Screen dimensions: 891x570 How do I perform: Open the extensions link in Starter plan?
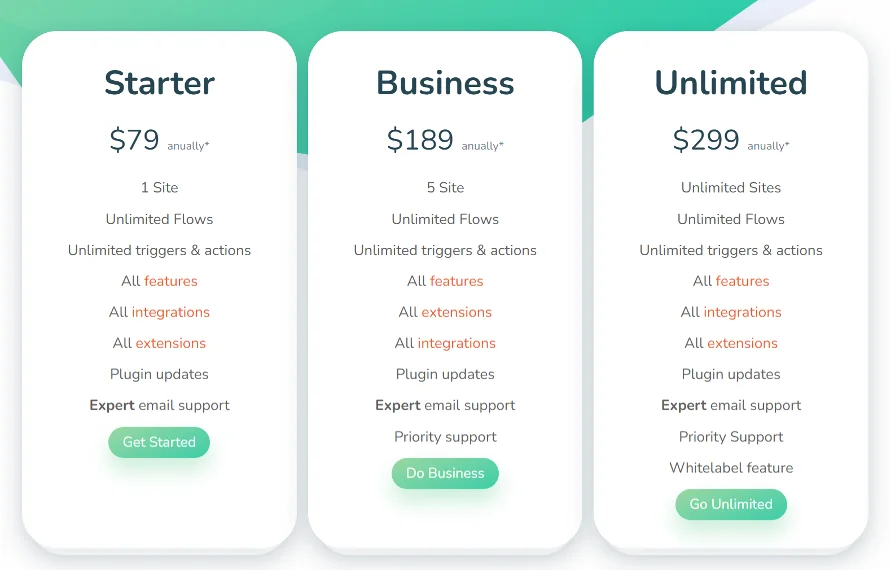click(x=170, y=343)
